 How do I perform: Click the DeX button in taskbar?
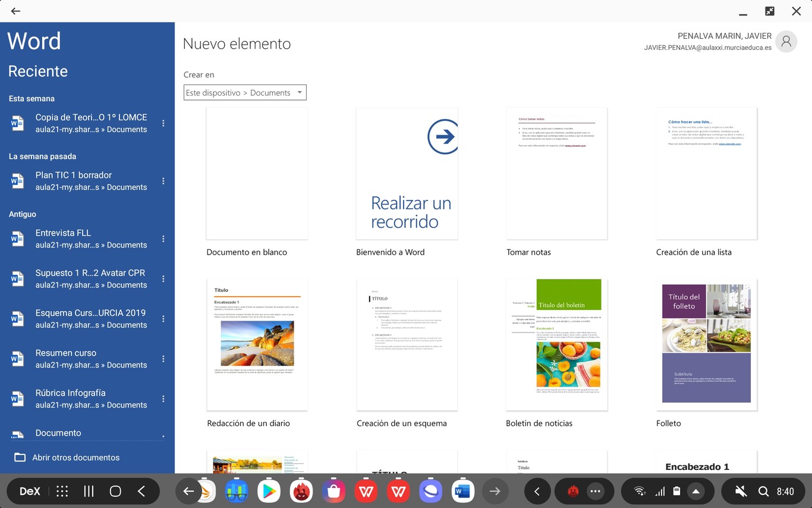coord(30,491)
